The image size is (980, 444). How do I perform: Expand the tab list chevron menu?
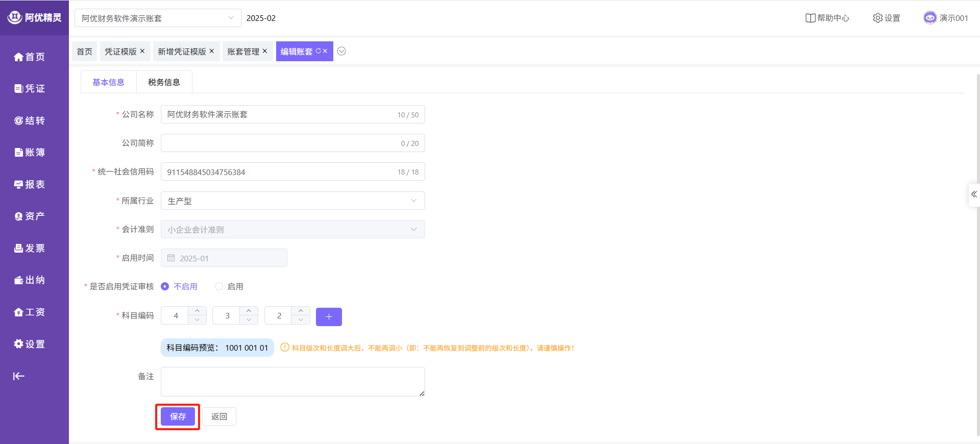[x=342, y=51]
